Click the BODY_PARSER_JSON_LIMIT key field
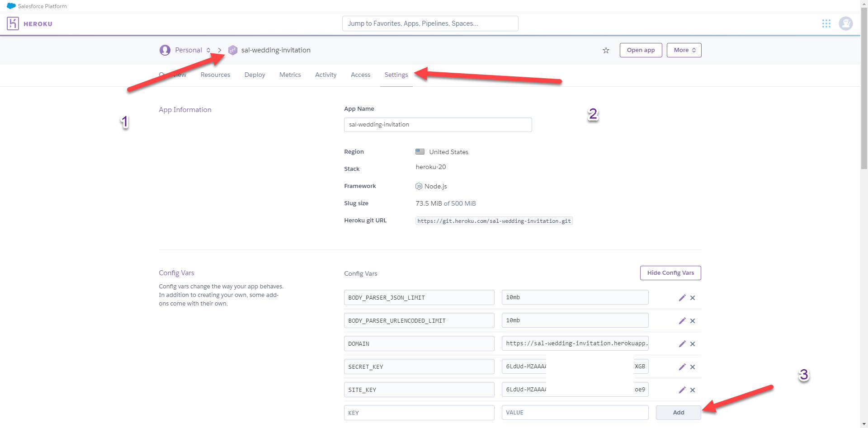The width and height of the screenshot is (868, 428). (x=419, y=297)
